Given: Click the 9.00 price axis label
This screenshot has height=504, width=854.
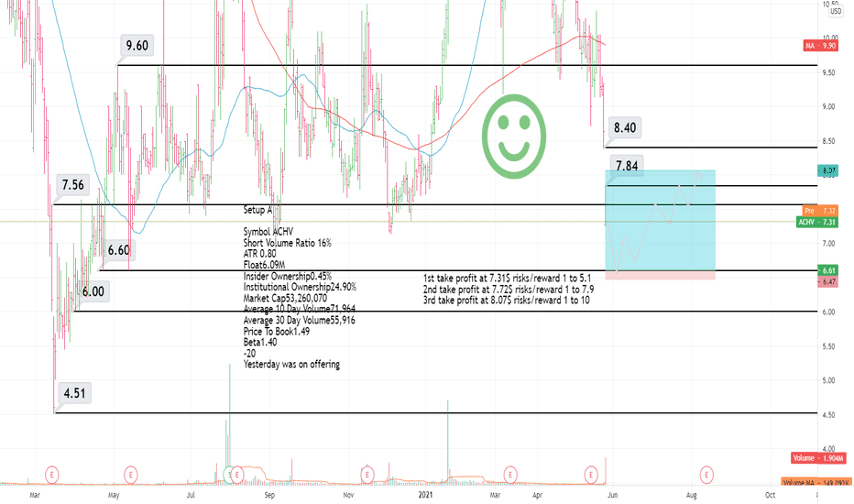Looking at the screenshot, I should point(828,106).
